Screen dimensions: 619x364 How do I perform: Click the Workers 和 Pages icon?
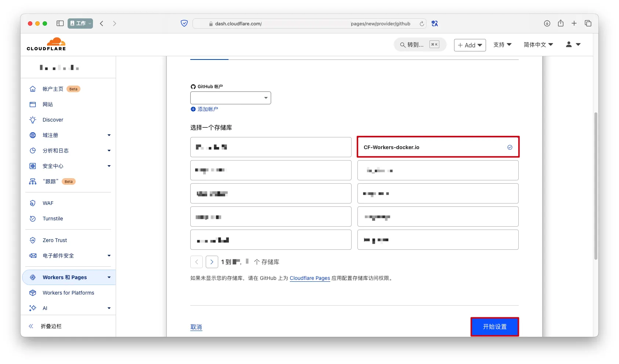pos(33,277)
